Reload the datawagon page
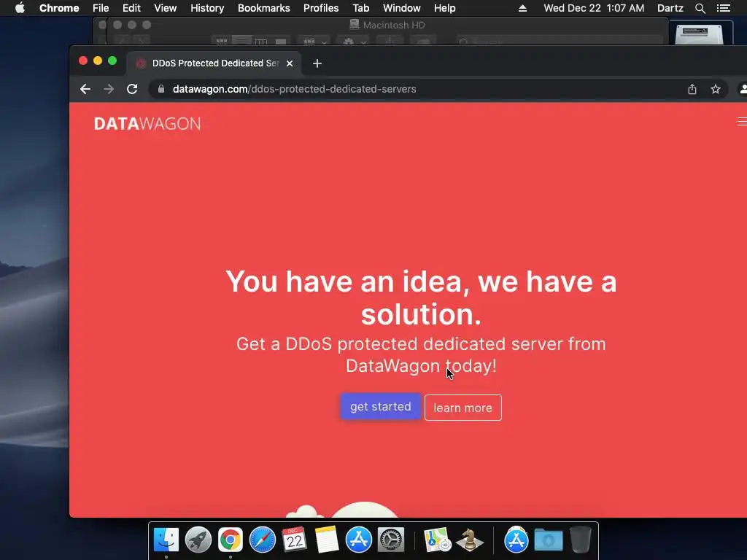The image size is (747, 560). [132, 89]
